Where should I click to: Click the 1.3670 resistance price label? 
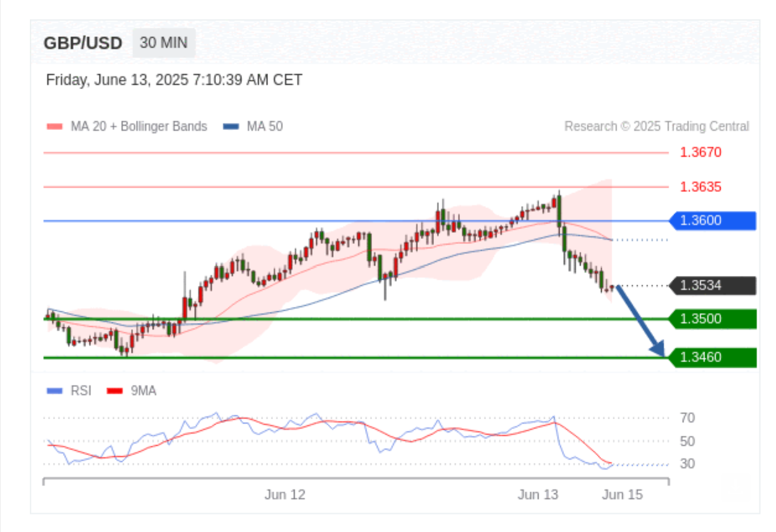pos(701,152)
